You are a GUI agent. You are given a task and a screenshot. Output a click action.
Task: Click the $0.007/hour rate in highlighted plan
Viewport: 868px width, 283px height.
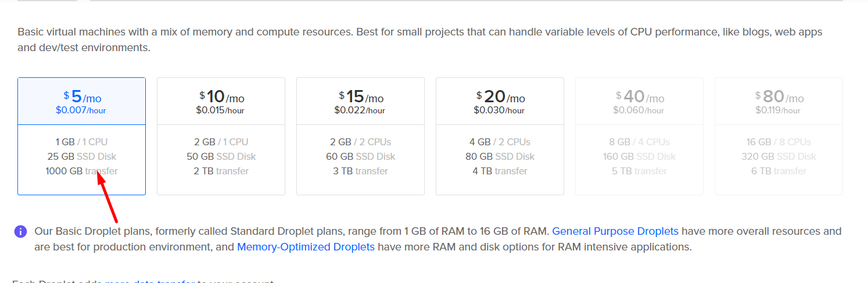coord(81,110)
